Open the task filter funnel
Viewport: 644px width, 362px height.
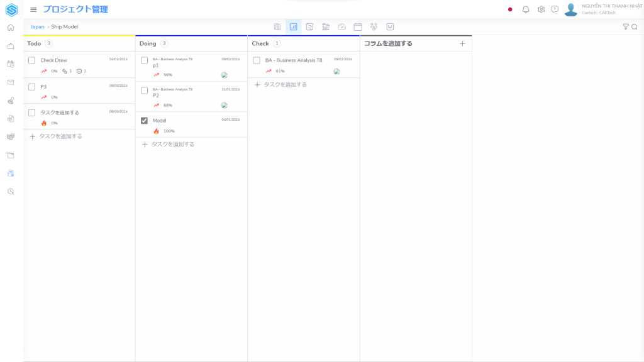pyautogui.click(x=625, y=27)
